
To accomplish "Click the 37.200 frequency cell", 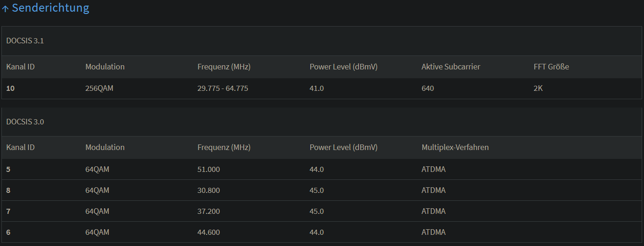I will tap(209, 211).
